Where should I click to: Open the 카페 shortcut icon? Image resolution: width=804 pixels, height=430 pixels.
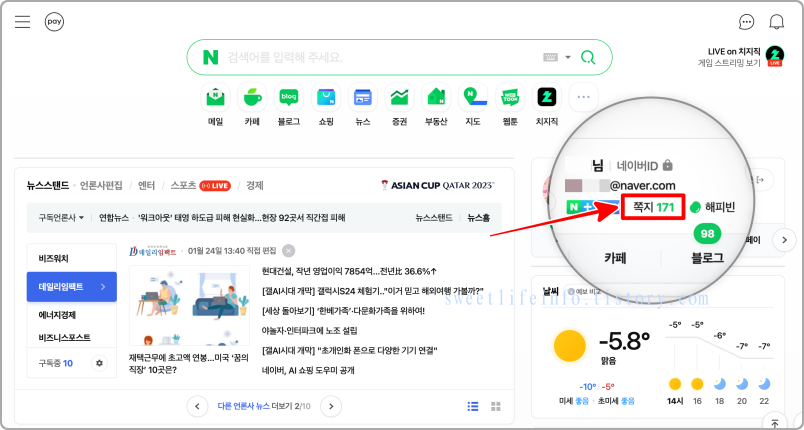pos(252,97)
